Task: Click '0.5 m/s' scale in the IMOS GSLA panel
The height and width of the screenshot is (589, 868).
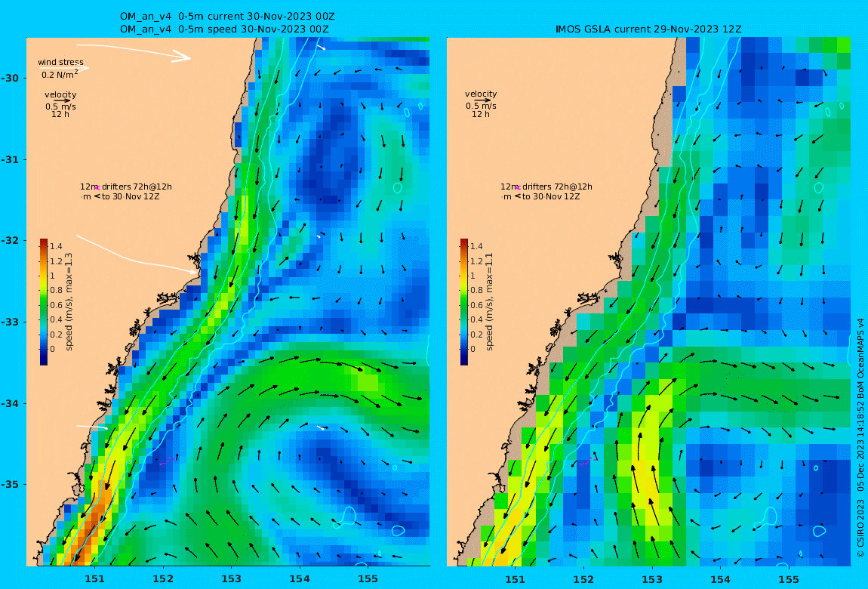Action: click(481, 106)
